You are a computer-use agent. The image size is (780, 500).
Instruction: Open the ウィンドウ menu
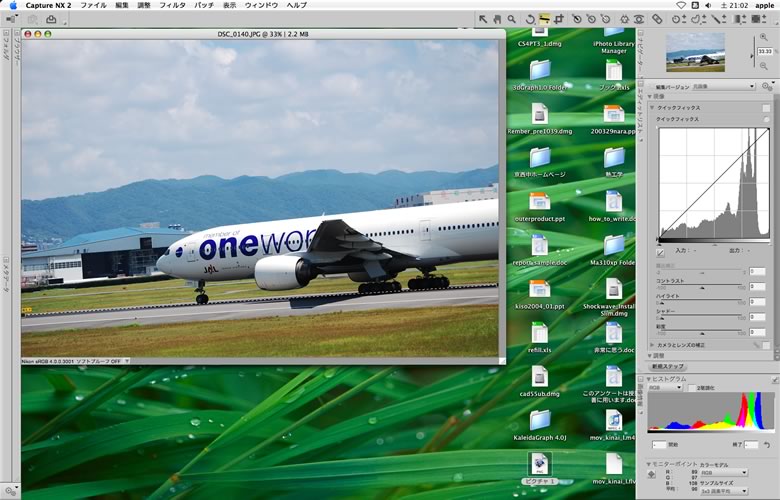pyautogui.click(x=262, y=5)
